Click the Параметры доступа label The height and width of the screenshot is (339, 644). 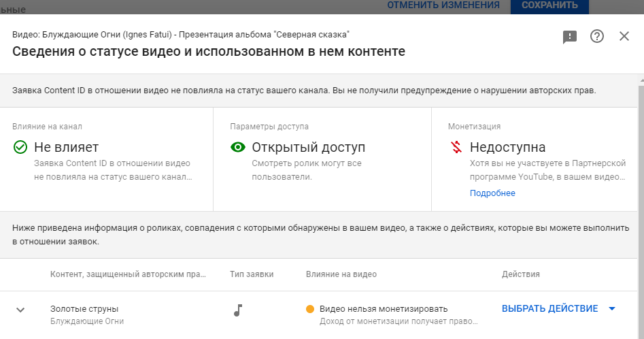(269, 127)
